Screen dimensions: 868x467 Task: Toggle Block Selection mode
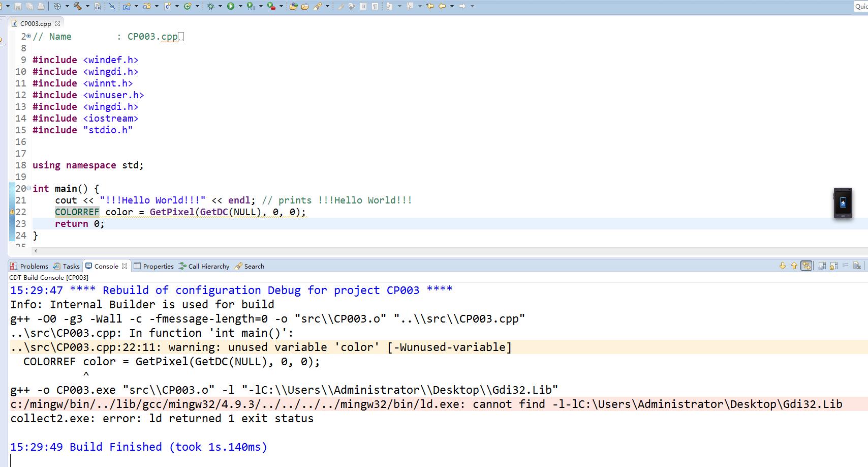tap(363, 6)
